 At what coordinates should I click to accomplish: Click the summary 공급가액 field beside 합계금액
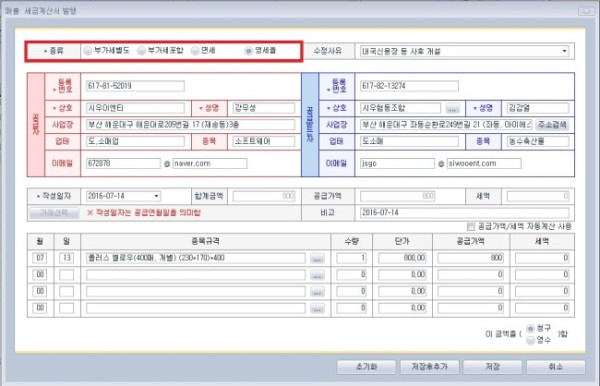point(397,196)
